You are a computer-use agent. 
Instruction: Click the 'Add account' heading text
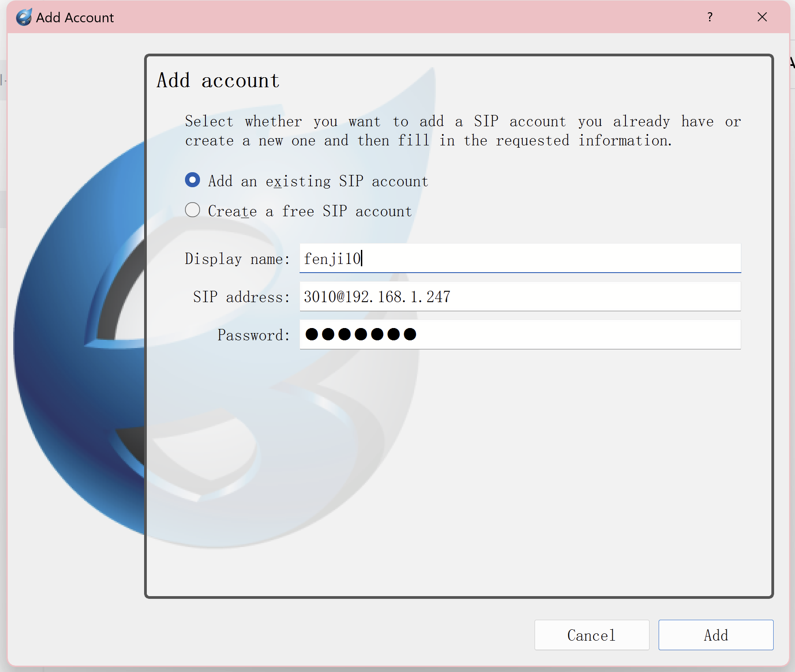(218, 80)
